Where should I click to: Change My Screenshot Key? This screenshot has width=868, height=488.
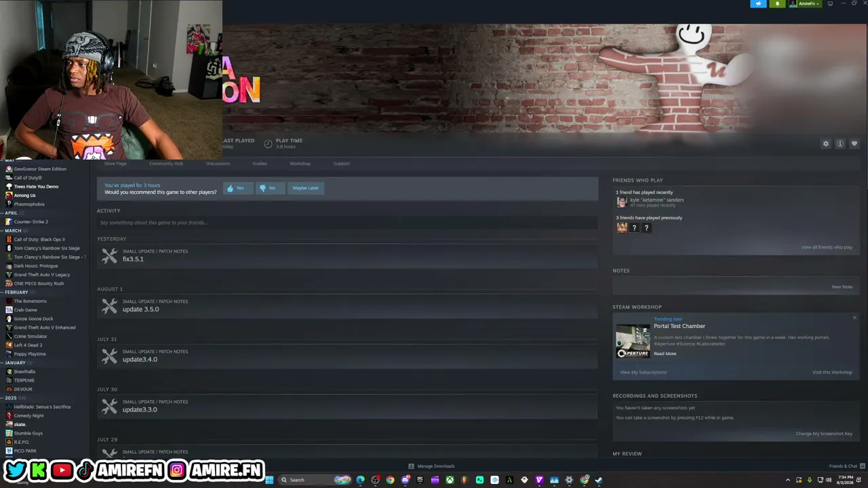coord(824,434)
